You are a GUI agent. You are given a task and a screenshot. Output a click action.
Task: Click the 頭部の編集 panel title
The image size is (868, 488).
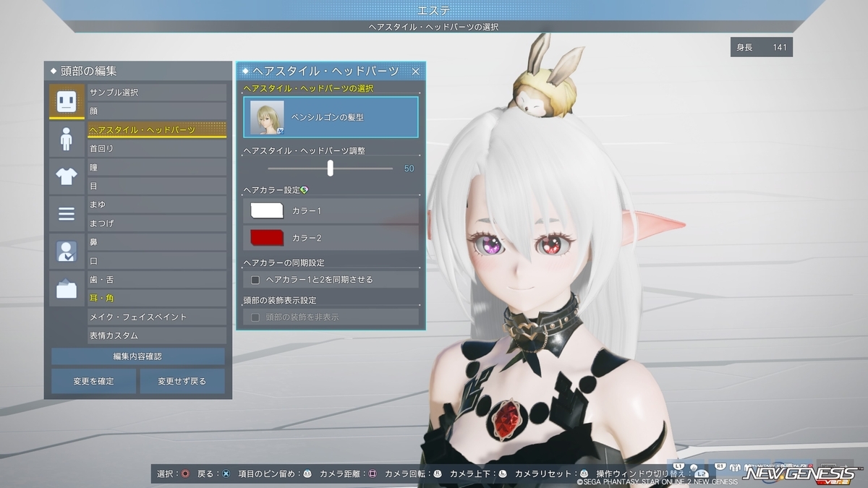pos(88,71)
